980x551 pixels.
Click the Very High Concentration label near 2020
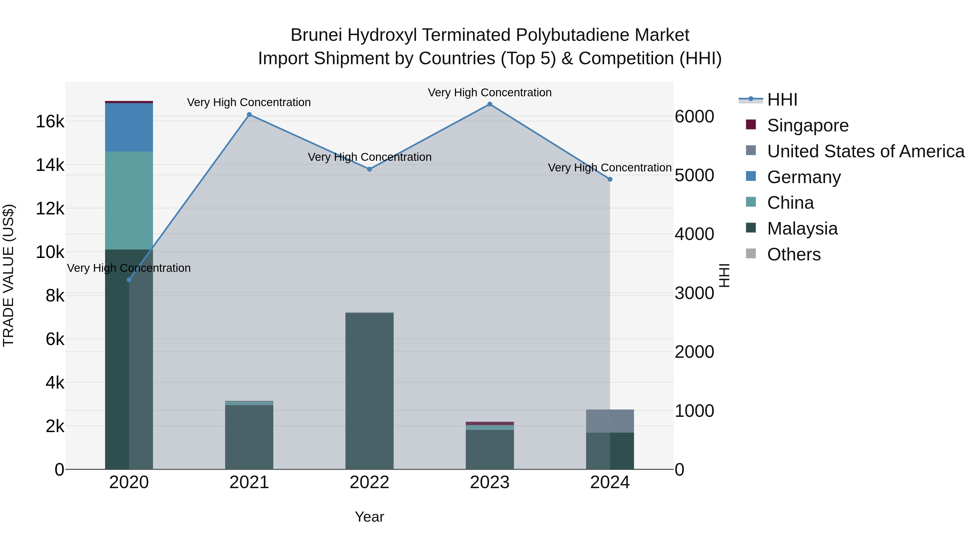(x=129, y=268)
